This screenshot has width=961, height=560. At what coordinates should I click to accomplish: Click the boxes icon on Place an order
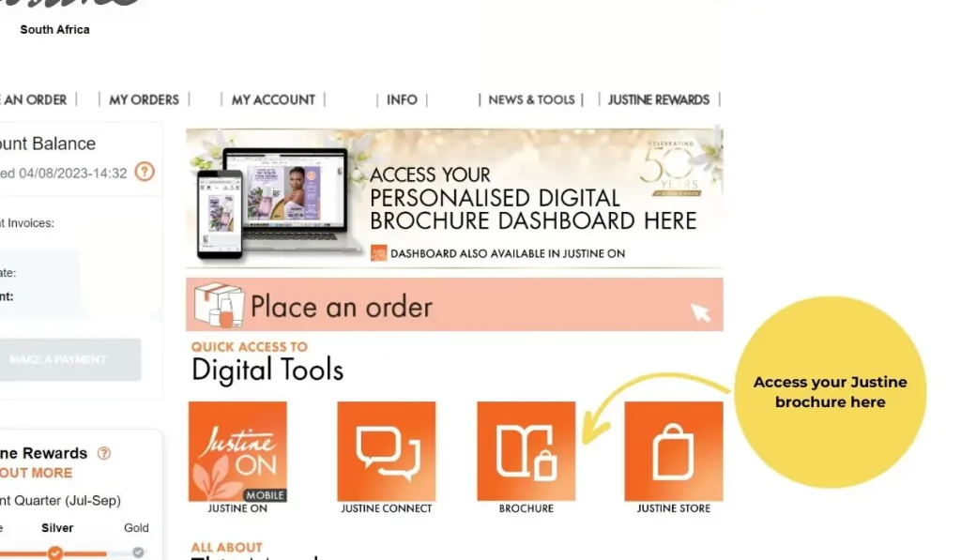[x=218, y=305]
